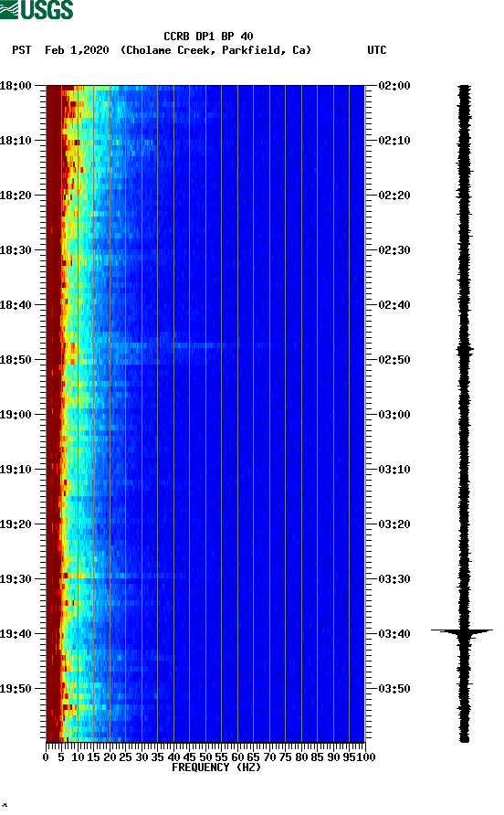Image resolution: width=504 pixels, height=815 pixels.
Task: Click the large seismogram spike near 03:40
Action: pyautogui.click(x=462, y=631)
